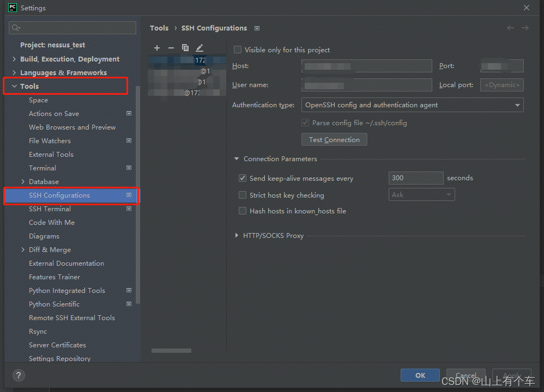Expand Languages & Frameworks node
544x392 pixels.
coord(14,72)
